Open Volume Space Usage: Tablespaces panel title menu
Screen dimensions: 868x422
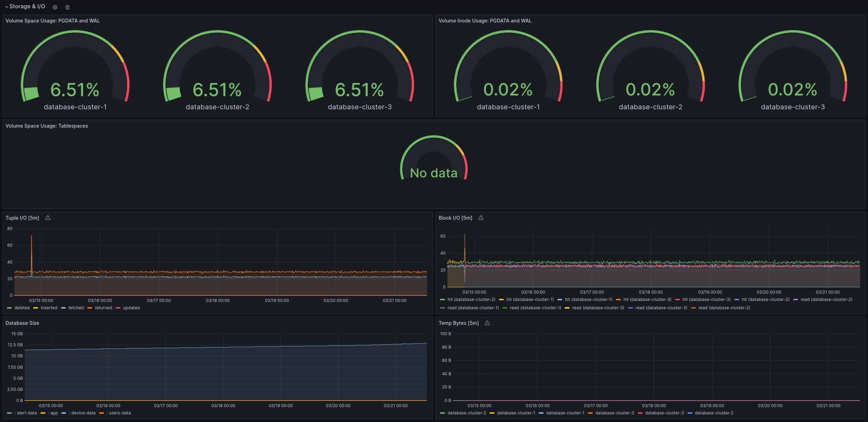tap(47, 126)
